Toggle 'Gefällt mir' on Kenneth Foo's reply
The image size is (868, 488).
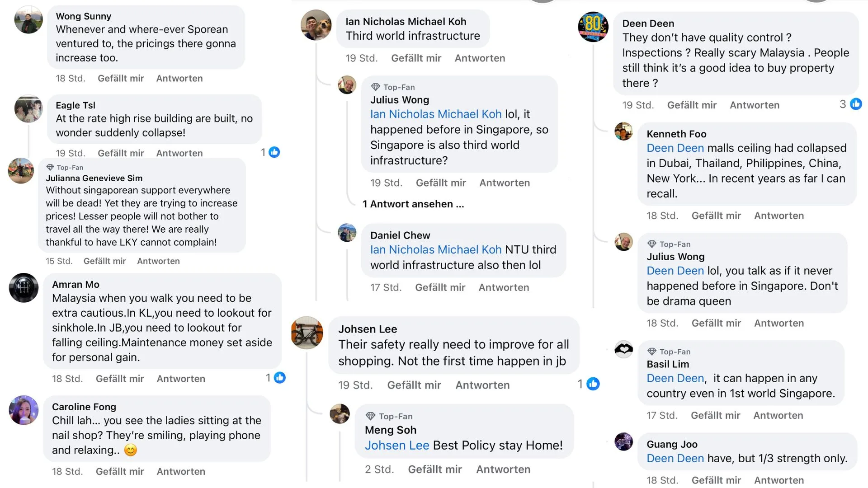tap(716, 216)
